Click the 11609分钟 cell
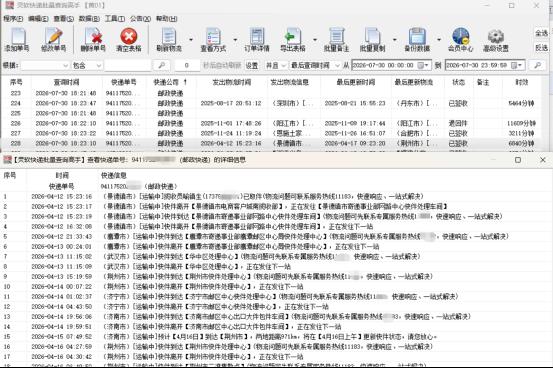Viewport: 553px width, 368px height. point(521,123)
